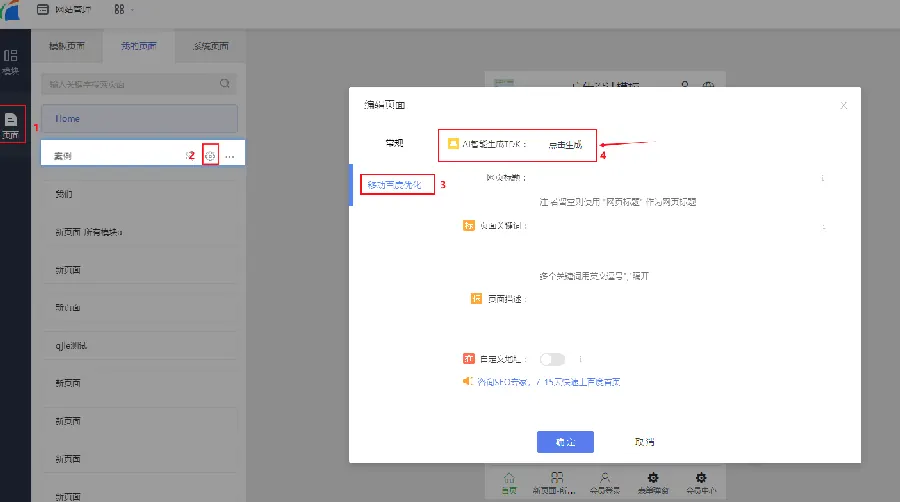Click the info icon beside page title field
Viewport: 900px width, 502px height.
click(x=823, y=178)
